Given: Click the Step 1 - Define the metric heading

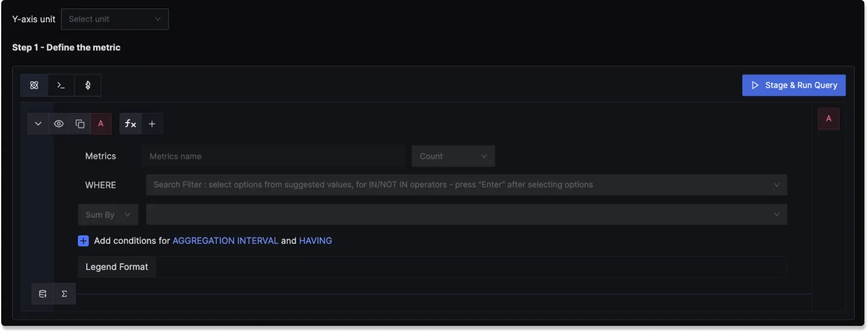Looking at the screenshot, I should [66, 48].
